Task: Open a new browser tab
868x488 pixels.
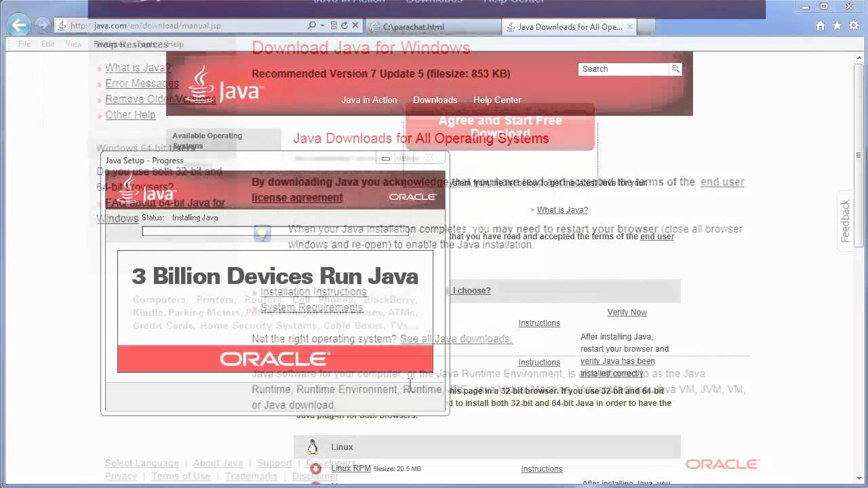Action: [x=646, y=26]
